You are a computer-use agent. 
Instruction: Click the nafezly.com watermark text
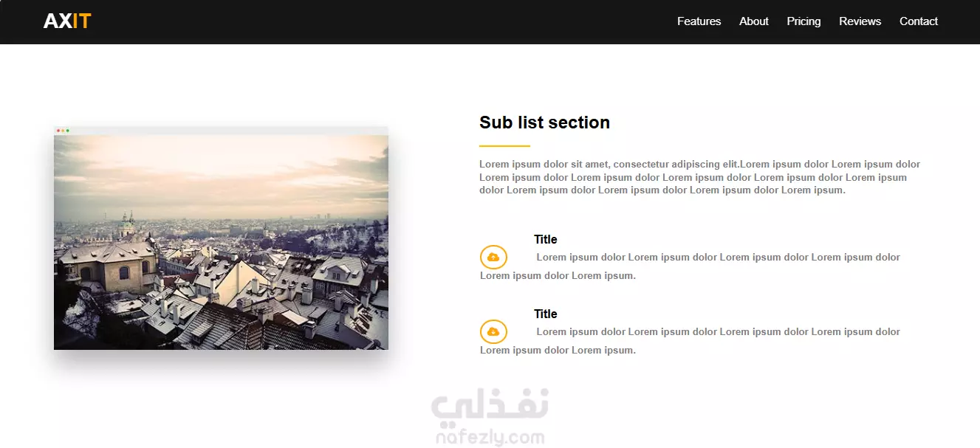490,438
